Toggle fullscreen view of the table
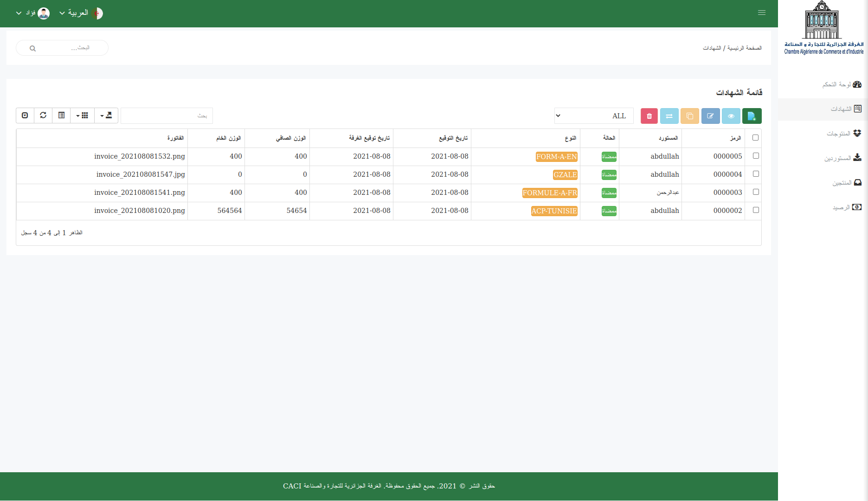Screen dimensions: 868x501 (x=25, y=116)
